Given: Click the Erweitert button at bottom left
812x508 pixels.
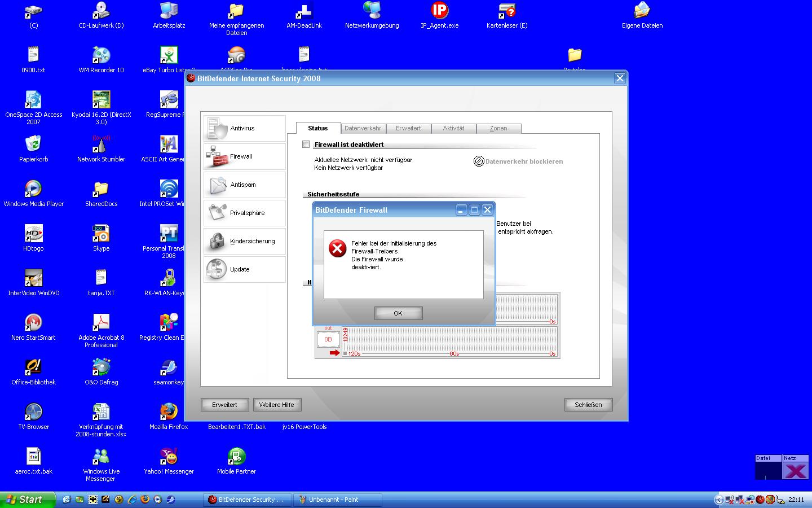Looking at the screenshot, I should click(224, 405).
